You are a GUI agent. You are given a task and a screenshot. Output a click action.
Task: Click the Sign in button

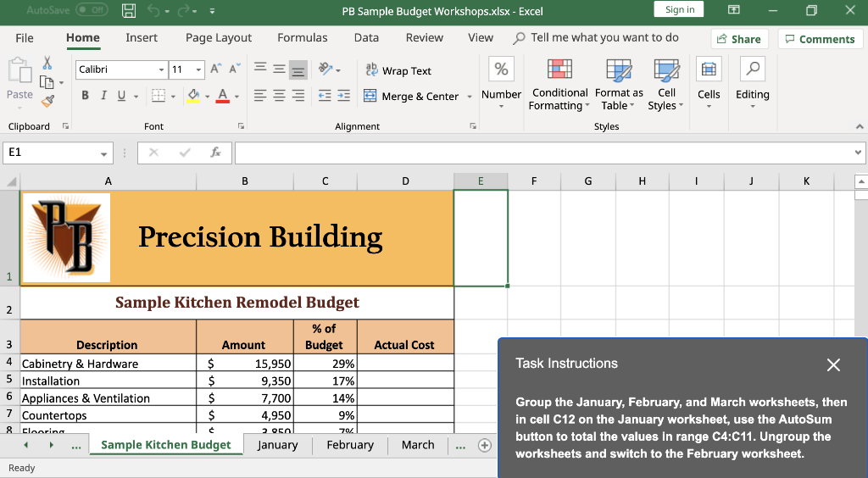coord(679,9)
